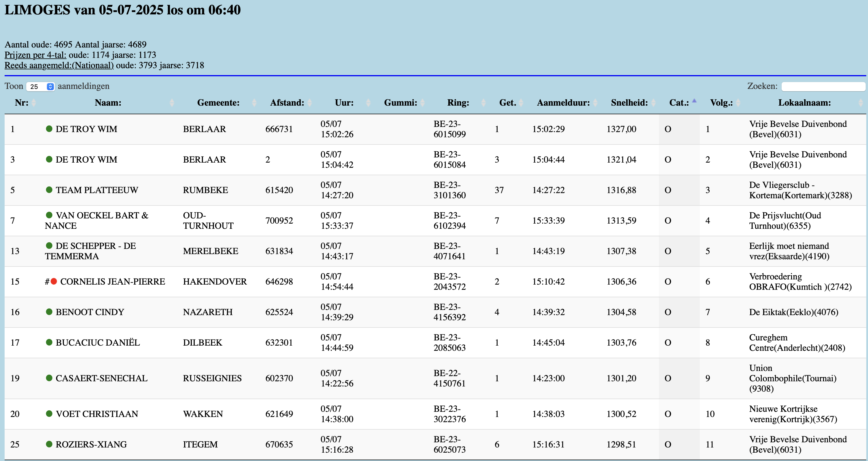Viewport: 868px width, 461px height.
Task: Click the sort arrows on Nr column
Action: (x=33, y=103)
